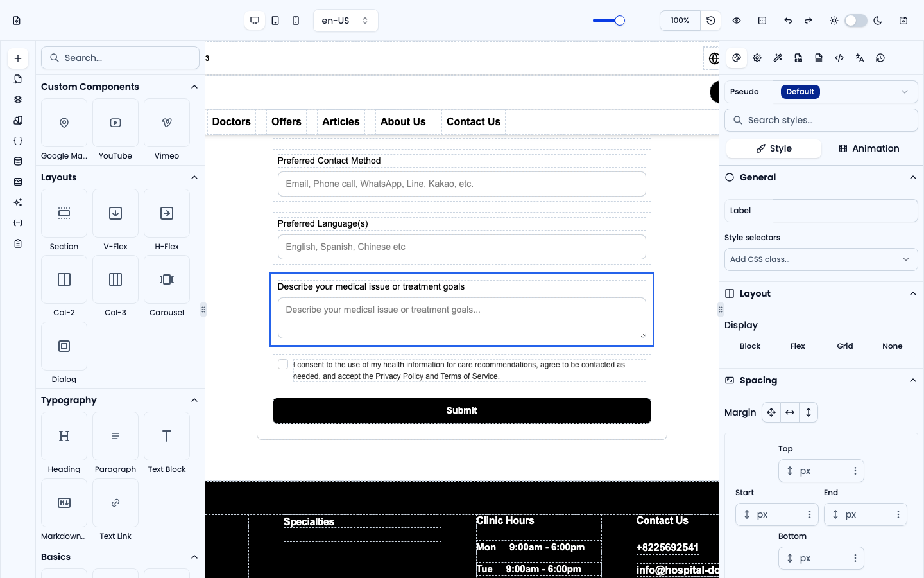Viewport: 924px width, 578px height.
Task: Open the history clock icon in right panel
Action: click(880, 58)
